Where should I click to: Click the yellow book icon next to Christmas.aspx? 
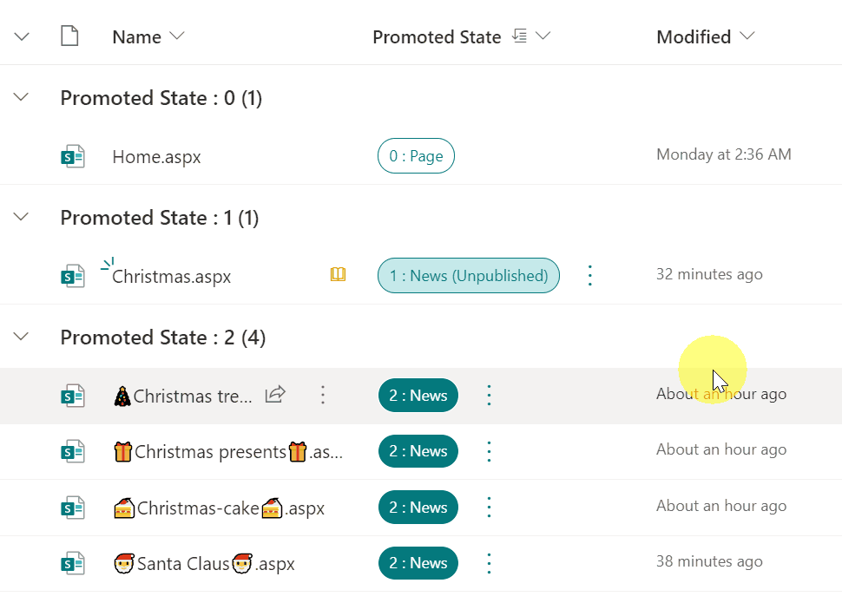(x=338, y=274)
